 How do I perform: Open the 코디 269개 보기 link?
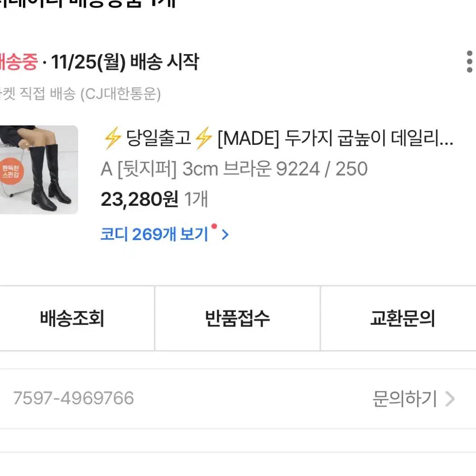point(154,234)
